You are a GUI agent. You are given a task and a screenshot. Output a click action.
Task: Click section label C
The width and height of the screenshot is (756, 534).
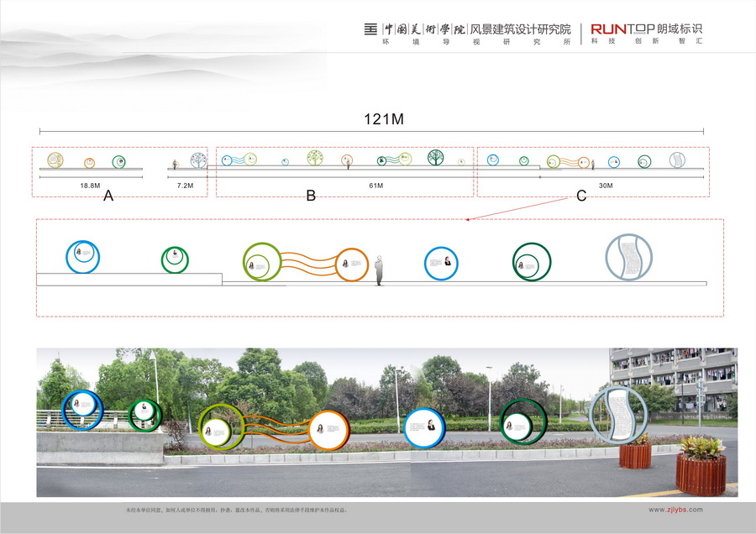tap(581, 196)
